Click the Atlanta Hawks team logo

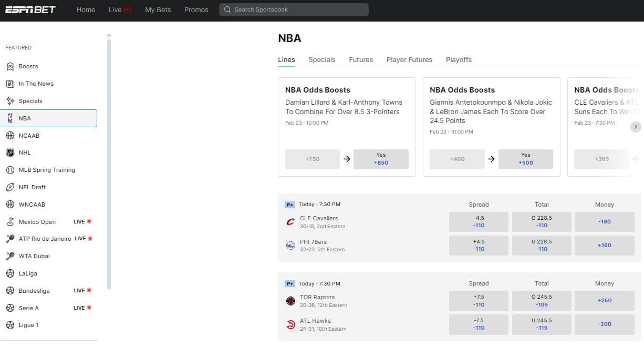[290, 324]
